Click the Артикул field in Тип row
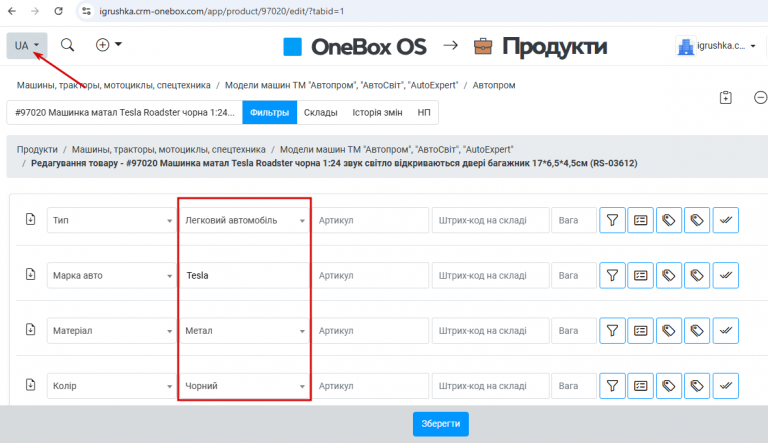This screenshot has width=768, height=443. 370,220
